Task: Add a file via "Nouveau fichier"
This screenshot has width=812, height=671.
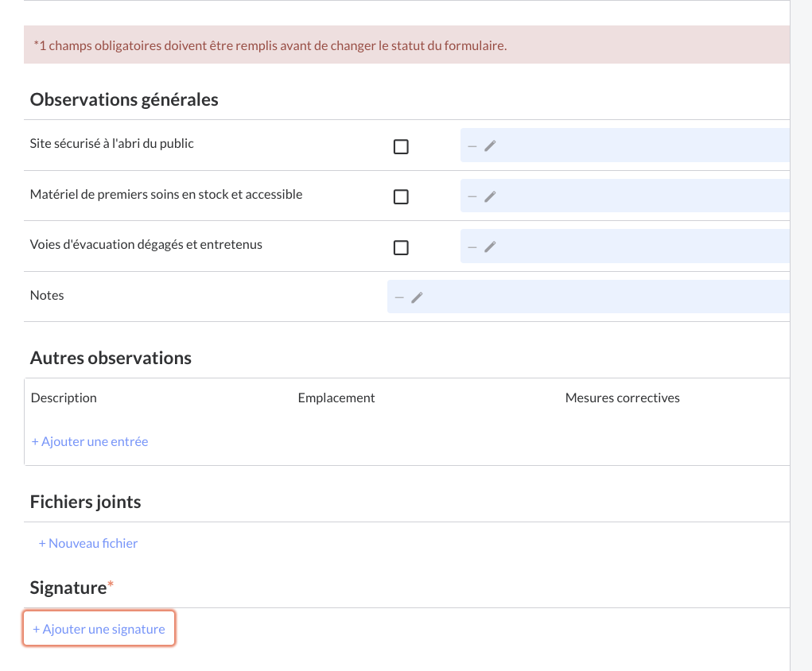Action: 87,543
